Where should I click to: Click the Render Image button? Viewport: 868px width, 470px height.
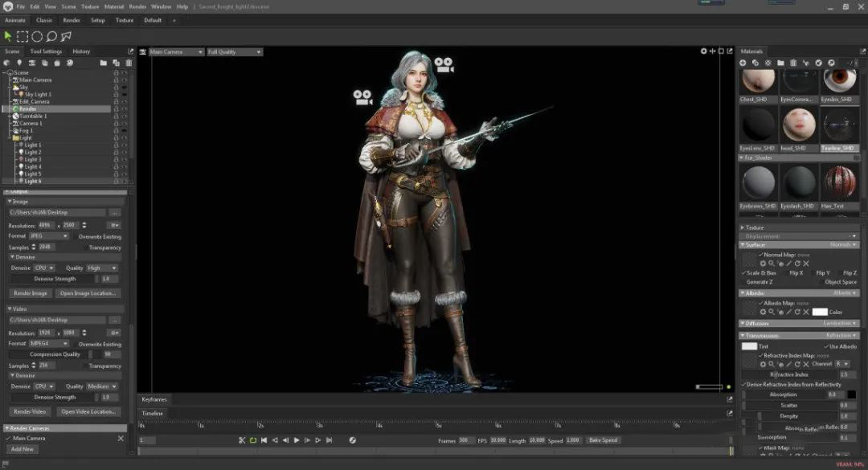[x=31, y=293]
